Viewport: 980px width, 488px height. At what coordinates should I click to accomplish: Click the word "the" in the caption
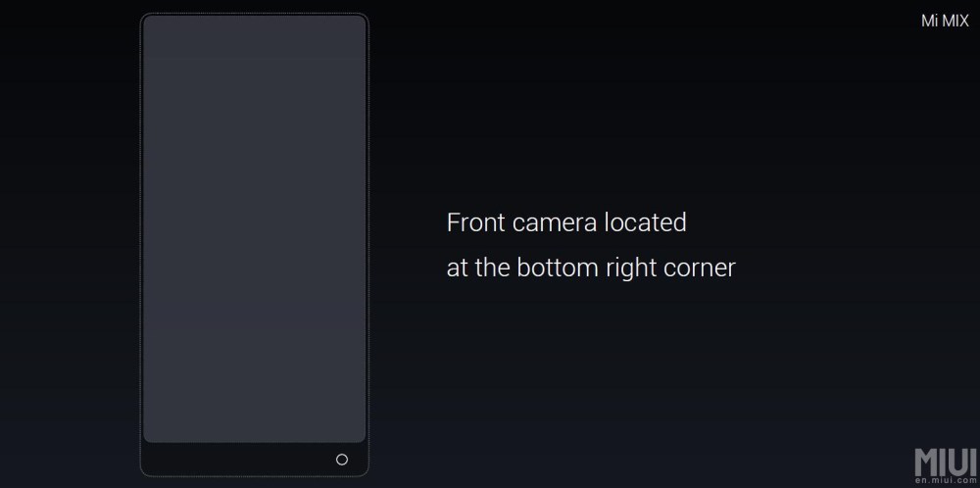pyautogui.click(x=492, y=268)
